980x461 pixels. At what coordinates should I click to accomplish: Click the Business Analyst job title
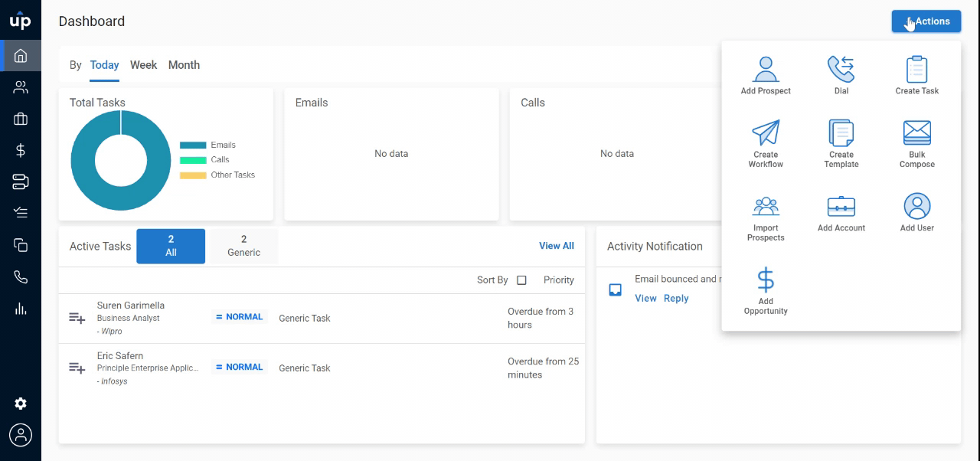point(129,319)
